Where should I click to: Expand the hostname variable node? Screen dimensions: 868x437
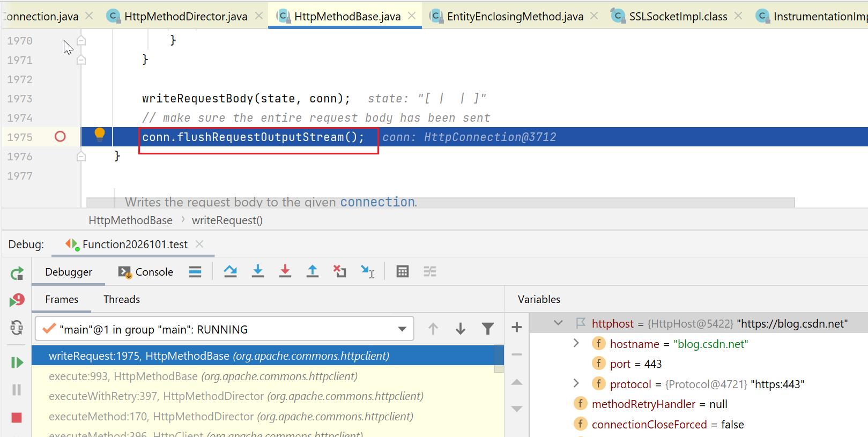tap(576, 343)
